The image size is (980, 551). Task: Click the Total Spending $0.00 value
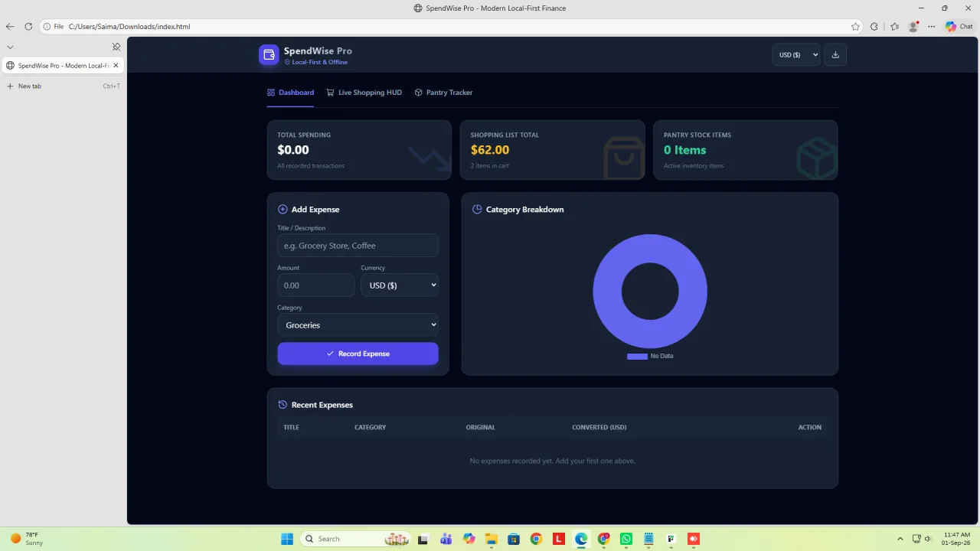[293, 150]
